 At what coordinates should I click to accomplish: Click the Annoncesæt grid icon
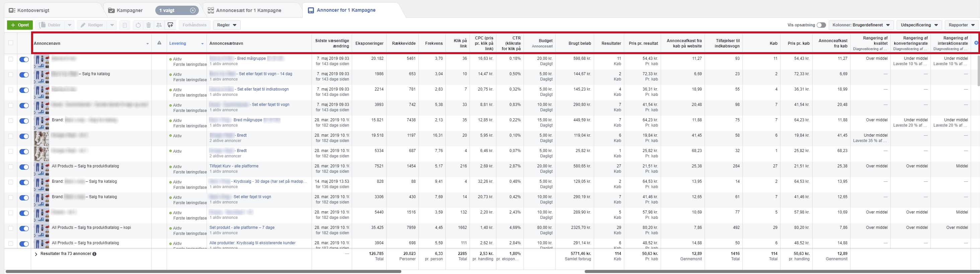coord(211,10)
